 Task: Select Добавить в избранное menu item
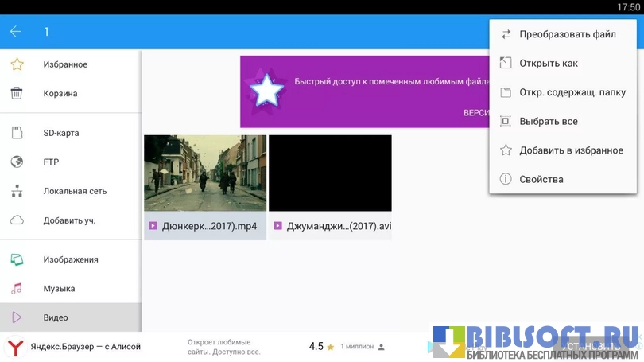point(570,150)
